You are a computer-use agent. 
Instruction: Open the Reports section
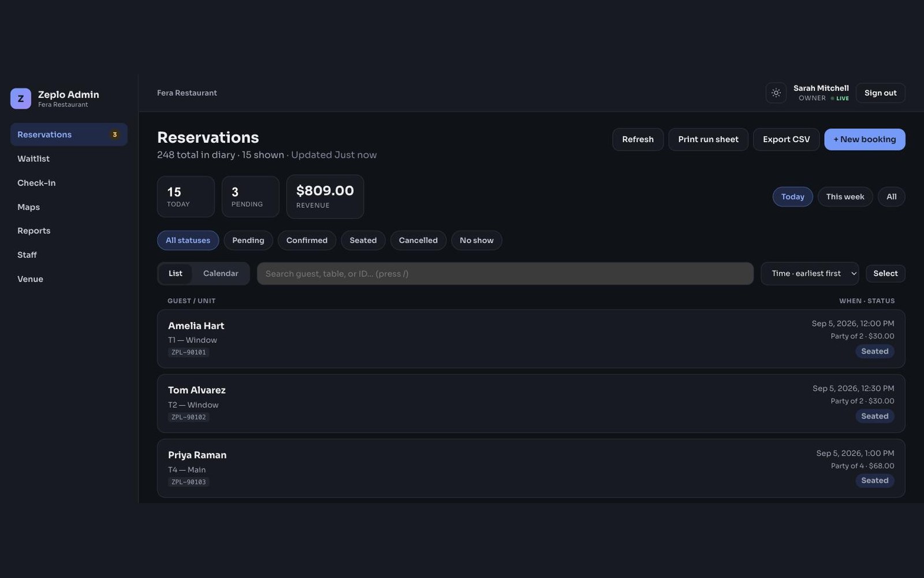pyautogui.click(x=69, y=231)
